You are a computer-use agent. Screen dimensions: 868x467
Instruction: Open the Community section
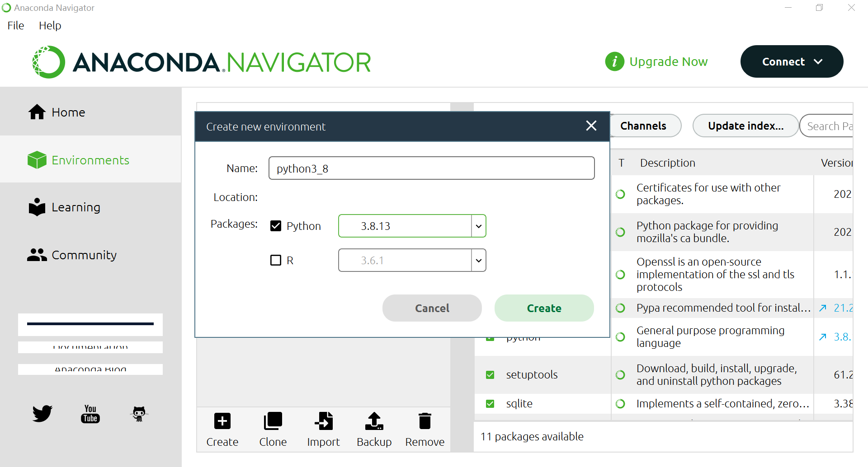(90, 255)
